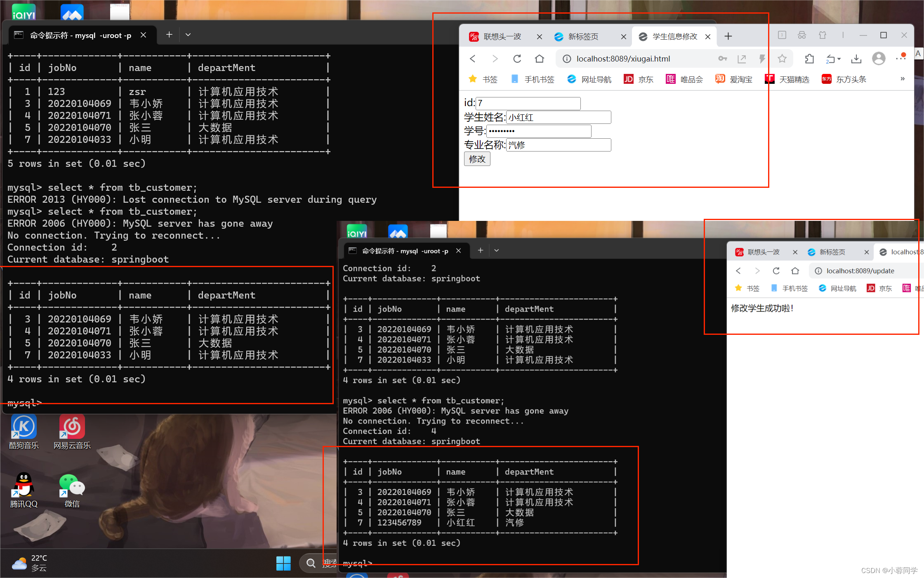
Task: Open the browser downloads icon
Action: [x=856, y=59]
